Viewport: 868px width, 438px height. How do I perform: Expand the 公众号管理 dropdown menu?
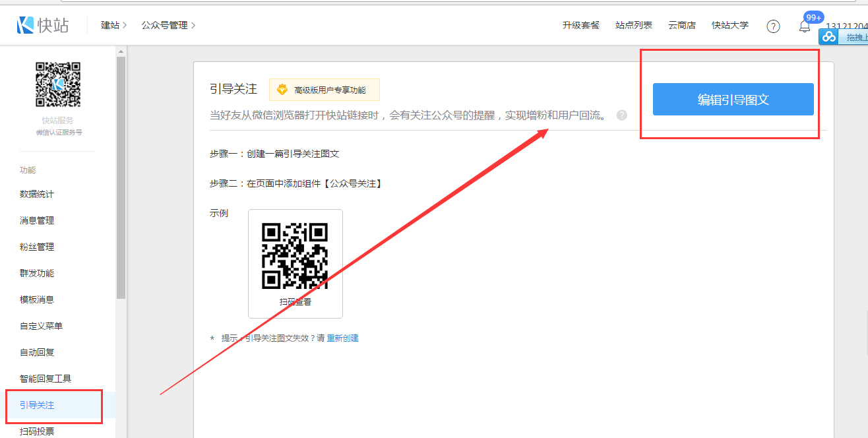pyautogui.click(x=168, y=25)
